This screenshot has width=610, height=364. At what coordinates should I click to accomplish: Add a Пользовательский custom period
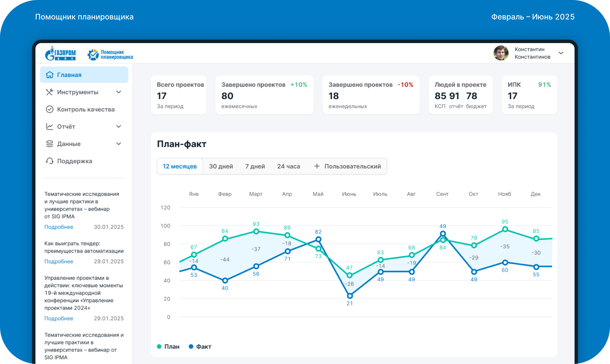pyautogui.click(x=347, y=167)
